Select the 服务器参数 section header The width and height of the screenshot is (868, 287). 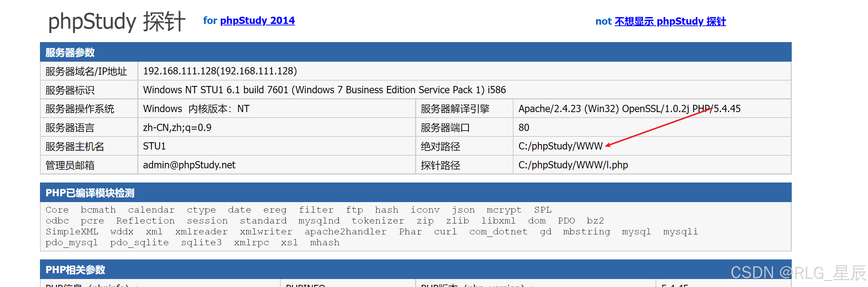(415, 52)
